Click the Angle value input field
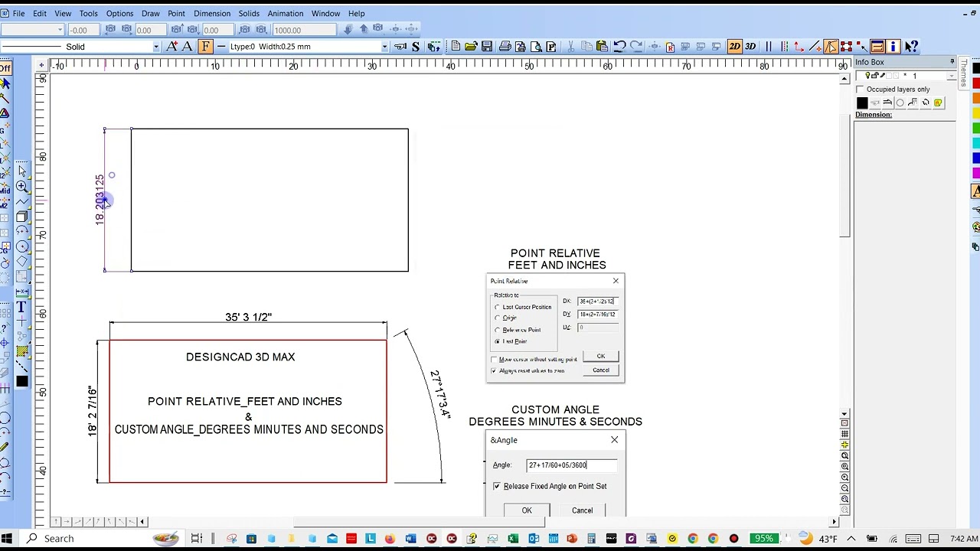Image resolution: width=980 pixels, height=551 pixels. point(572,465)
